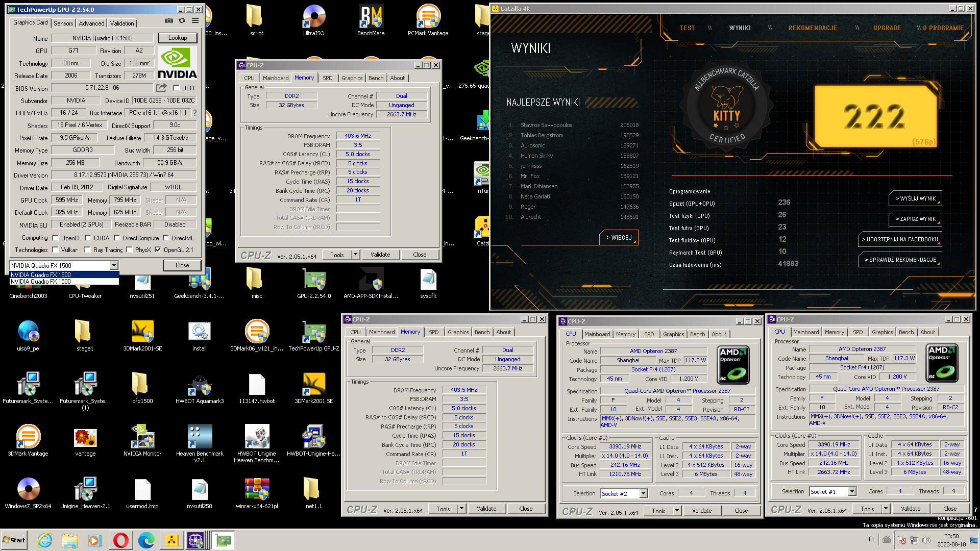Open 113147.hwbot file icon
Screen dimensions: 980x551
click(257, 388)
